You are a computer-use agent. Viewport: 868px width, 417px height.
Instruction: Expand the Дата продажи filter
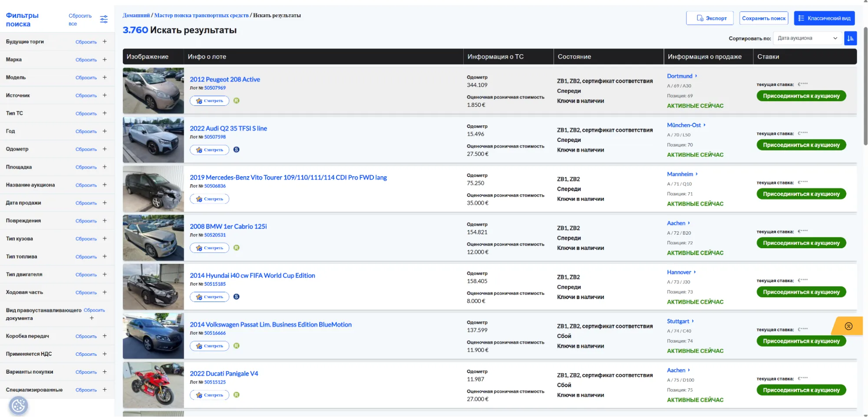[x=105, y=203]
